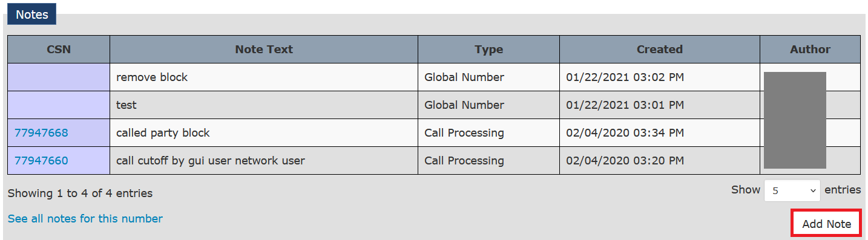This screenshot has width=868, height=240.
Task: Sort by Type column header
Action: [x=488, y=50]
